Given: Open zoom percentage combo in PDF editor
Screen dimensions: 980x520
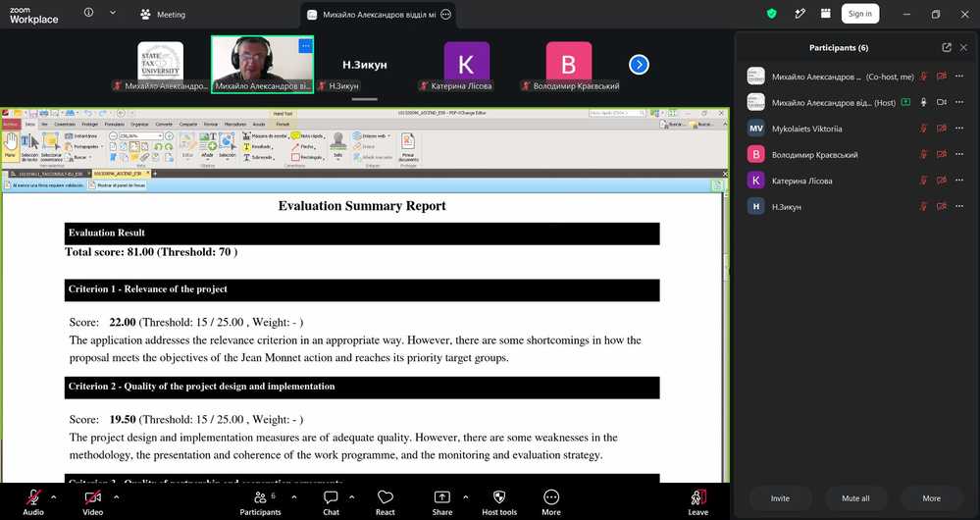Looking at the screenshot, I should [x=141, y=135].
